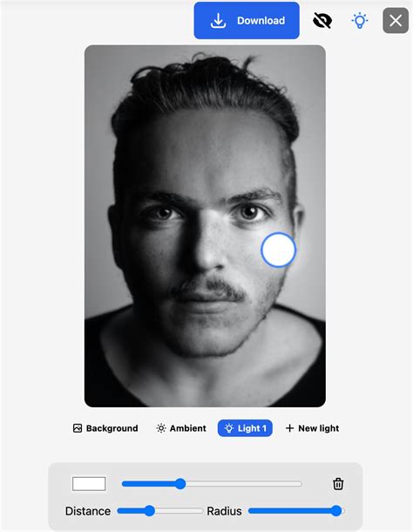Switch to the Ambient tab
Screen dimensions: 413x532
[181, 428]
